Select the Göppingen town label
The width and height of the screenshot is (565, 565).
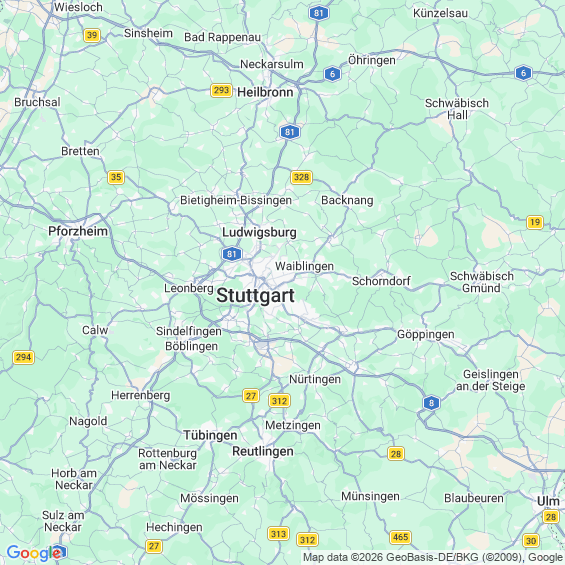click(x=426, y=335)
